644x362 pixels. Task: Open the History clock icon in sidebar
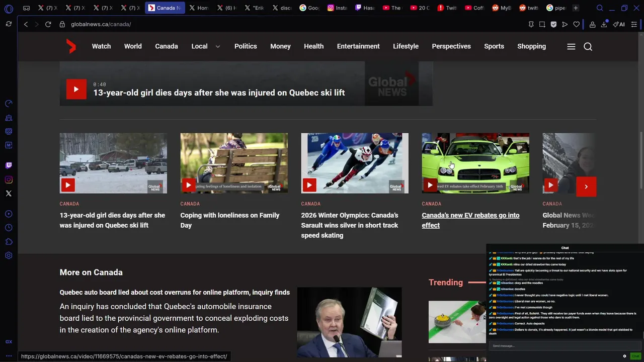(9, 228)
